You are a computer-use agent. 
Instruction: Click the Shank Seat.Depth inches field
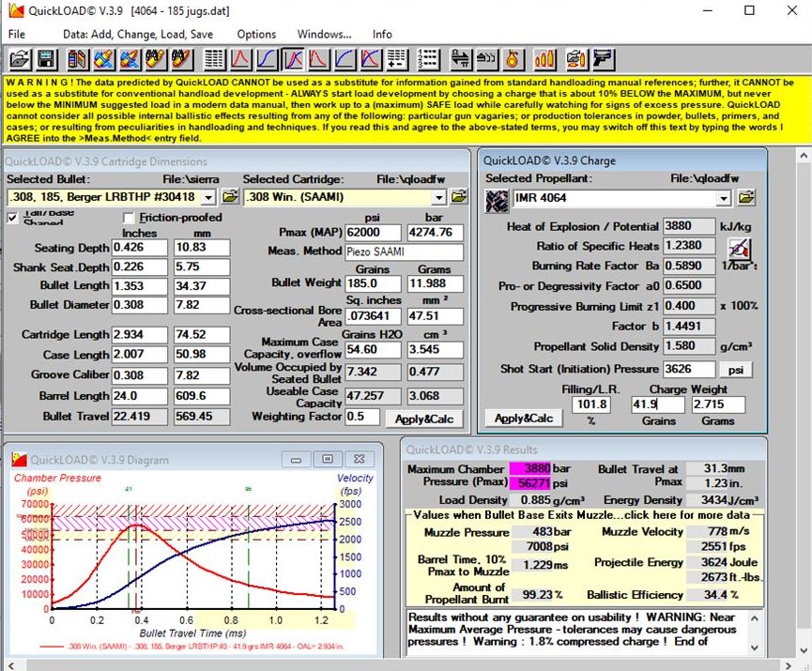tap(140, 267)
